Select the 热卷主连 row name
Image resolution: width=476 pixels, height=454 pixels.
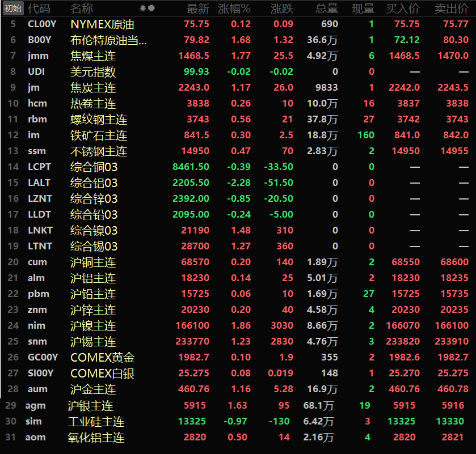pos(93,104)
